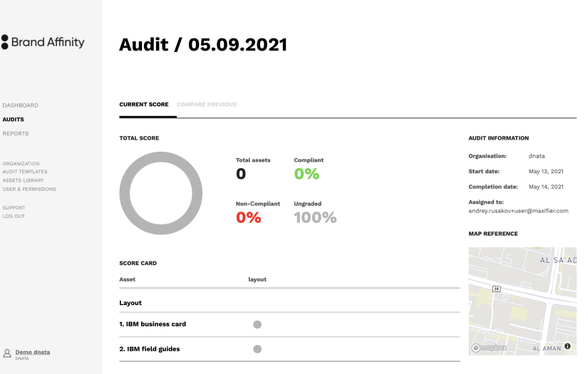Open Organization settings
Image resolution: width=588 pixels, height=374 pixels.
(x=21, y=164)
